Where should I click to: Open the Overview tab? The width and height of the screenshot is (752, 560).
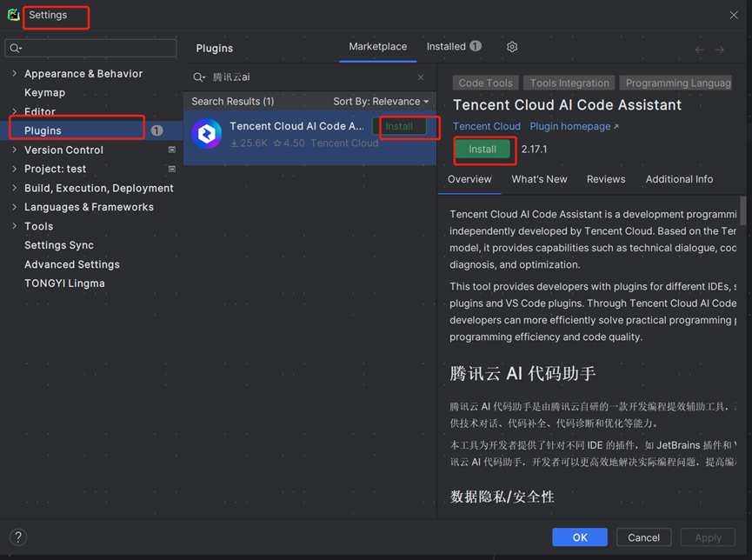(x=469, y=179)
